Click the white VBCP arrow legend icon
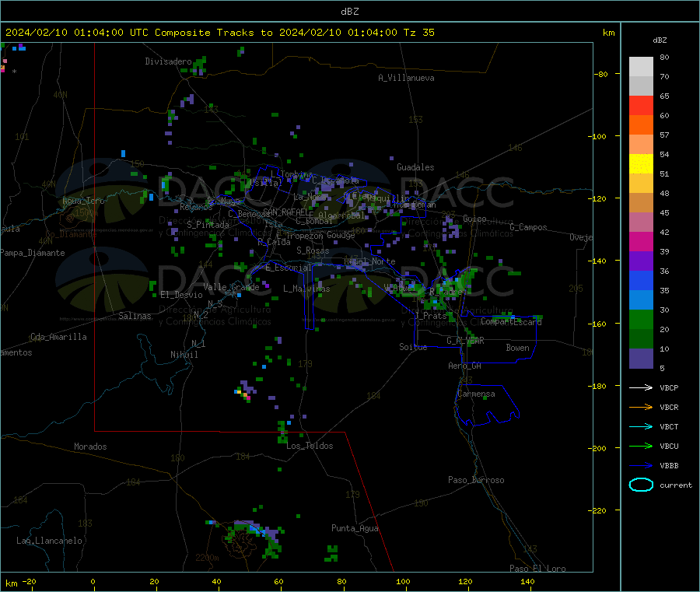Viewport: 700px width, 592px height. [641, 387]
